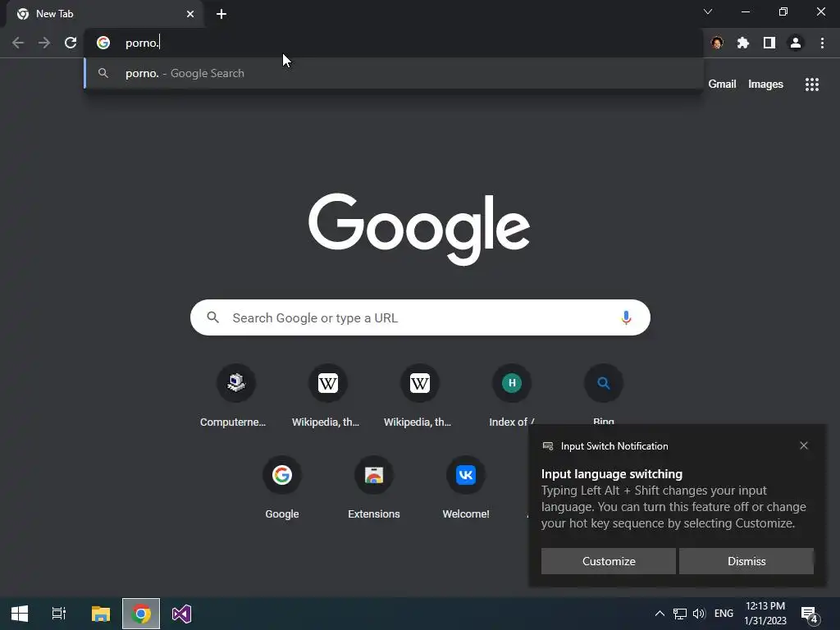Click the Chrome taskbar icon
Image resolution: width=840 pixels, height=630 pixels.
coord(141,614)
